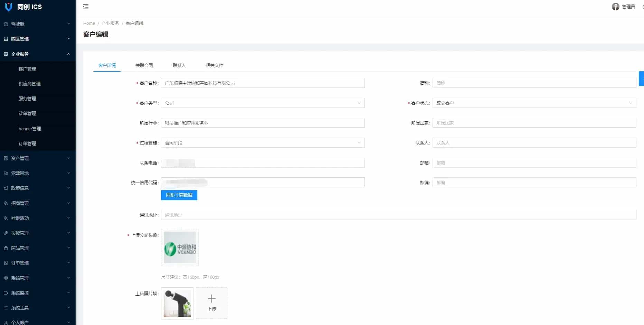Click the 商品管理 bag icon
644x325 pixels.
[6, 248]
